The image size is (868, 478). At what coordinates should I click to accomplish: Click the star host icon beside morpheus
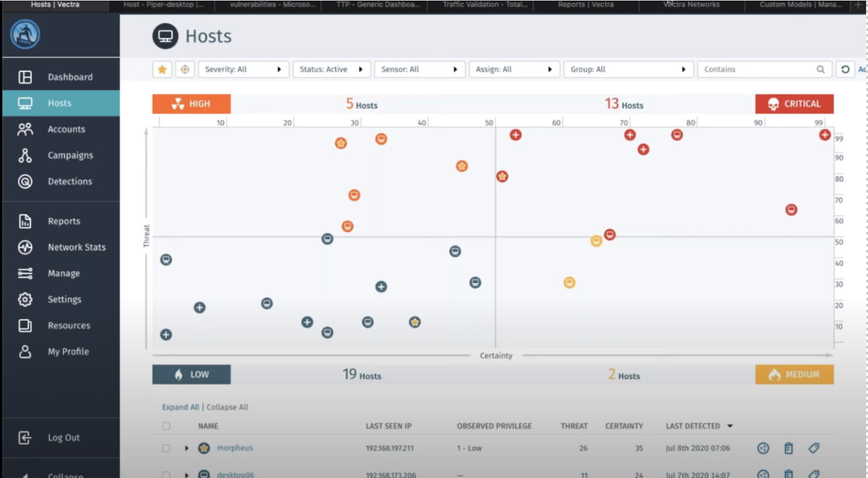coord(204,448)
